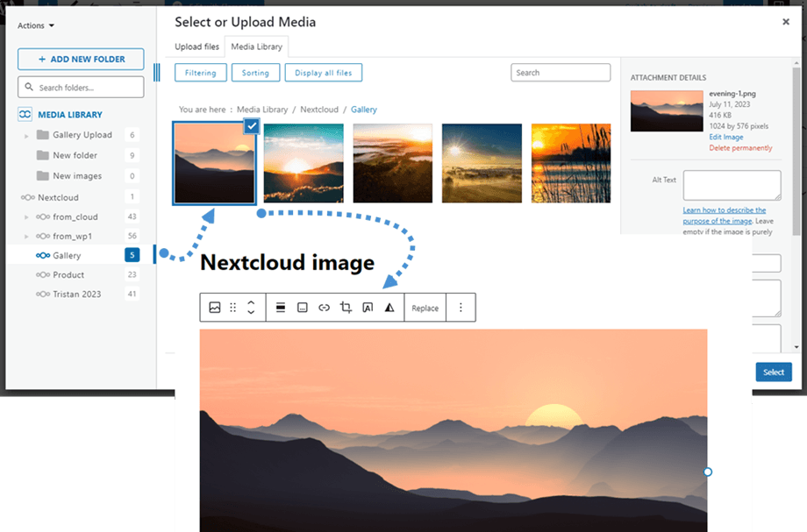Viewport: 807px width, 532px height.
Task: Uncheck the selected evening-1.png checkmark
Action: click(x=251, y=126)
